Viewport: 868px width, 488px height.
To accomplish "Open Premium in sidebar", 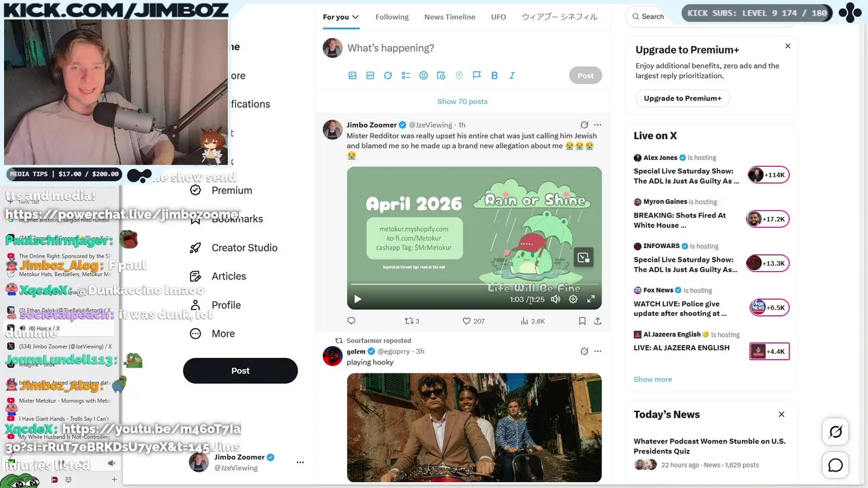I will pyautogui.click(x=221, y=190).
